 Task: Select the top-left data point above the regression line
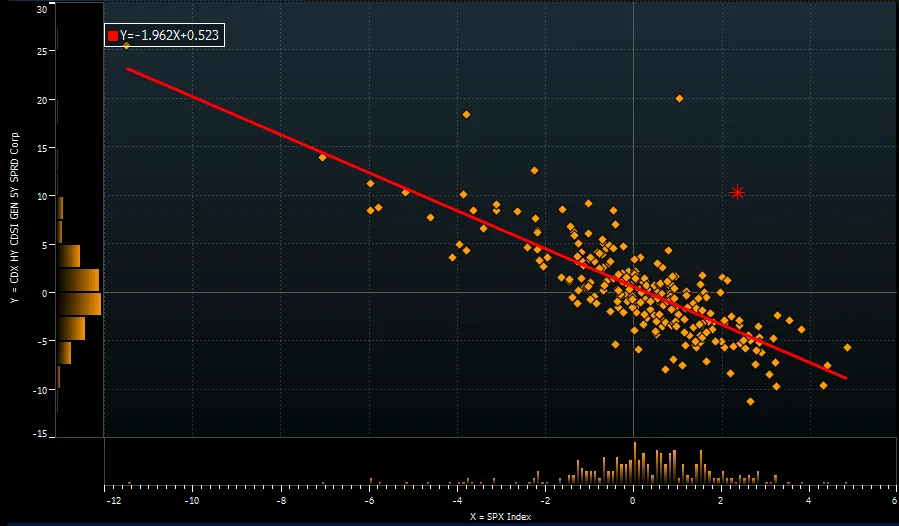[x=126, y=45]
